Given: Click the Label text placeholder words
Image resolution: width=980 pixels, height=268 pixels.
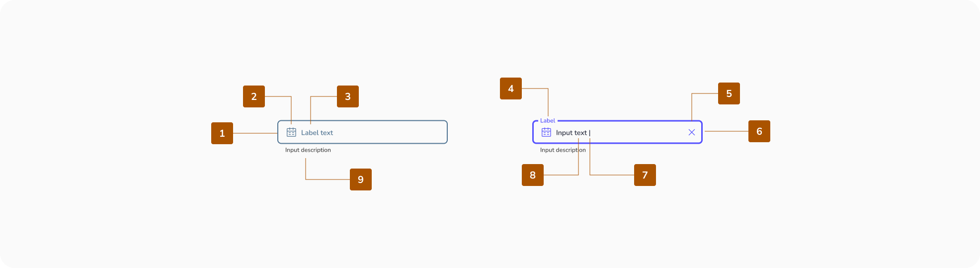Looking at the screenshot, I should 317,133.
